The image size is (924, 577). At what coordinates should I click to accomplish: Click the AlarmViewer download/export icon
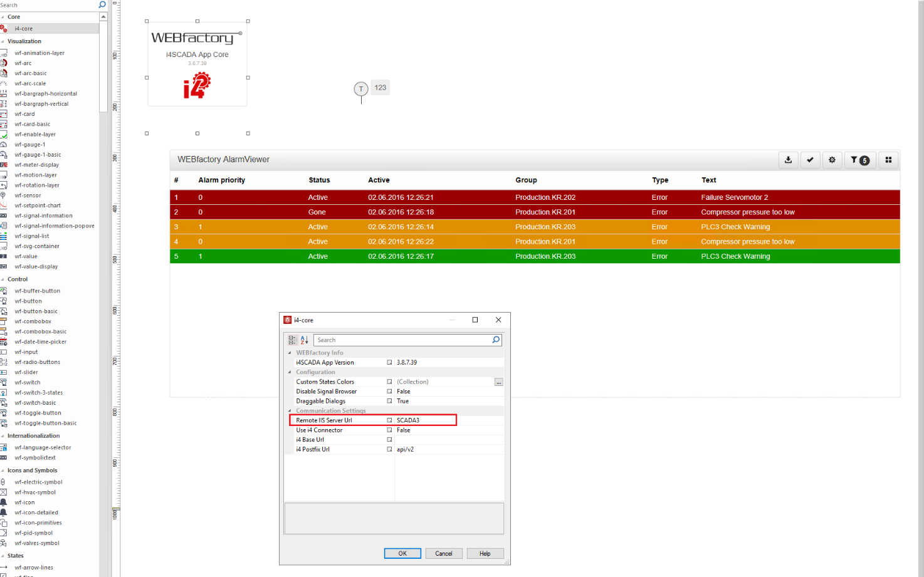click(x=788, y=160)
